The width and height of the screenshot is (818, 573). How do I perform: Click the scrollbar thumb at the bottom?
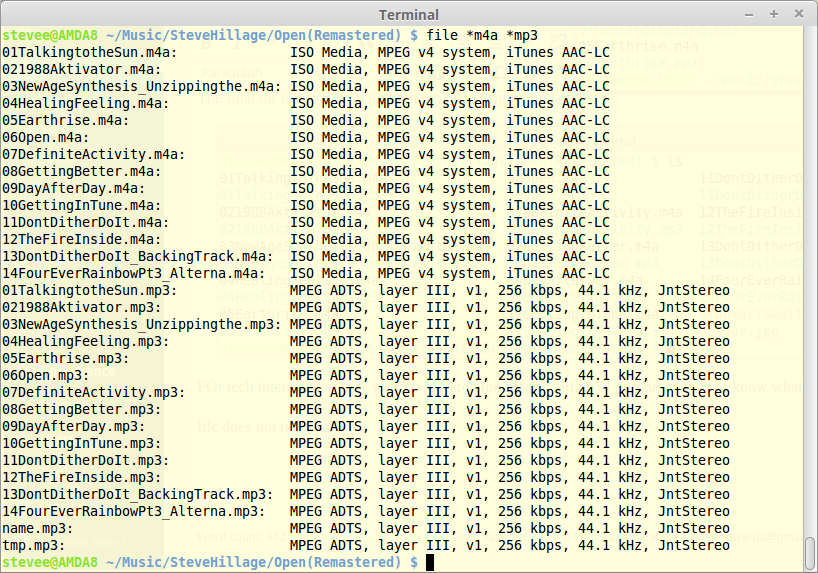pos(811,550)
